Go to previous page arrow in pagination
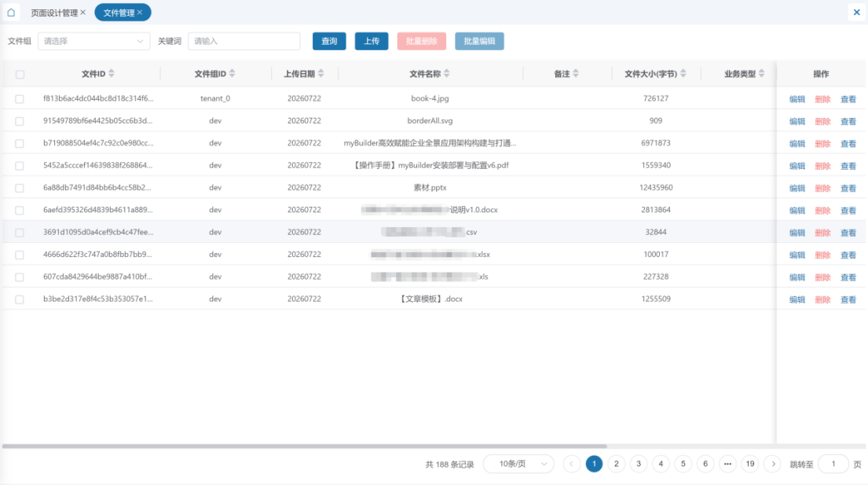Image resolution: width=868 pixels, height=485 pixels. (571, 464)
